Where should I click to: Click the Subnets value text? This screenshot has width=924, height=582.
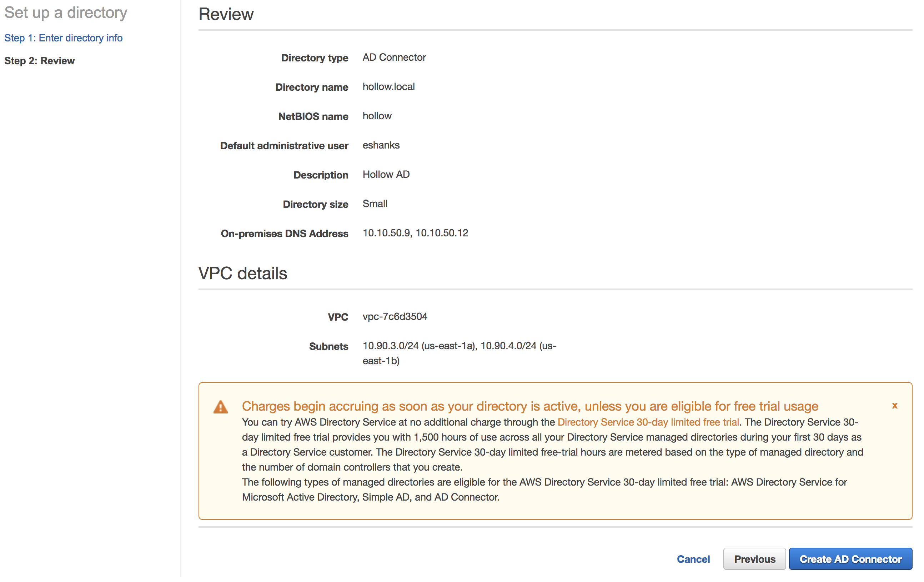tap(459, 346)
